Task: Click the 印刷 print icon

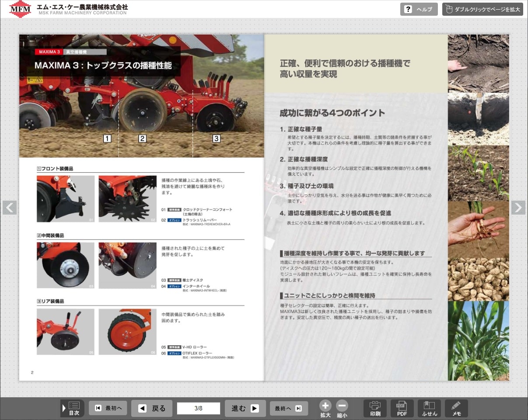Action: coord(375,408)
